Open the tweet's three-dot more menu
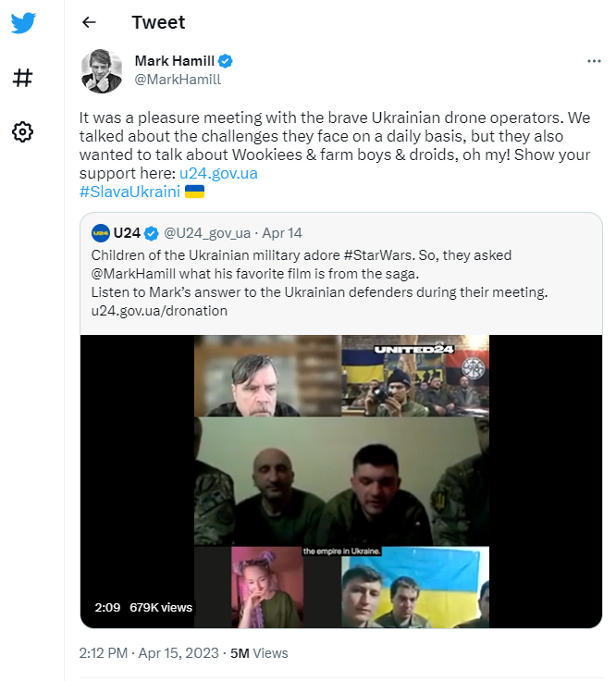616x681 pixels. (x=594, y=61)
